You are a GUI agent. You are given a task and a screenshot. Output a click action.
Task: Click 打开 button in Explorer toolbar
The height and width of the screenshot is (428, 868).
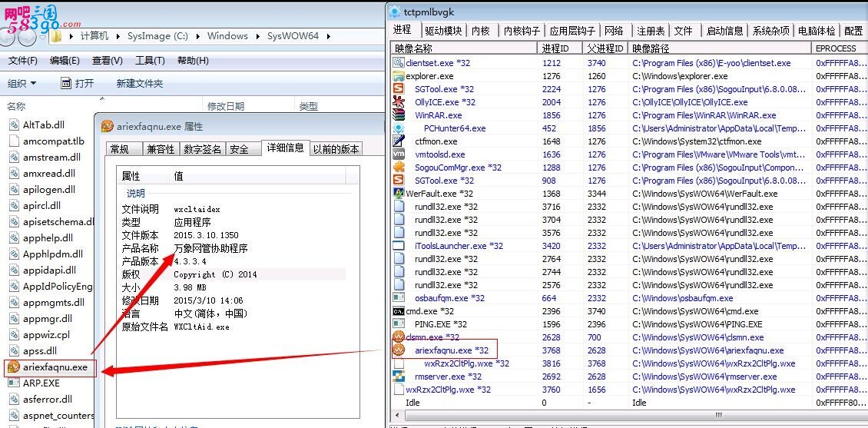[x=78, y=84]
